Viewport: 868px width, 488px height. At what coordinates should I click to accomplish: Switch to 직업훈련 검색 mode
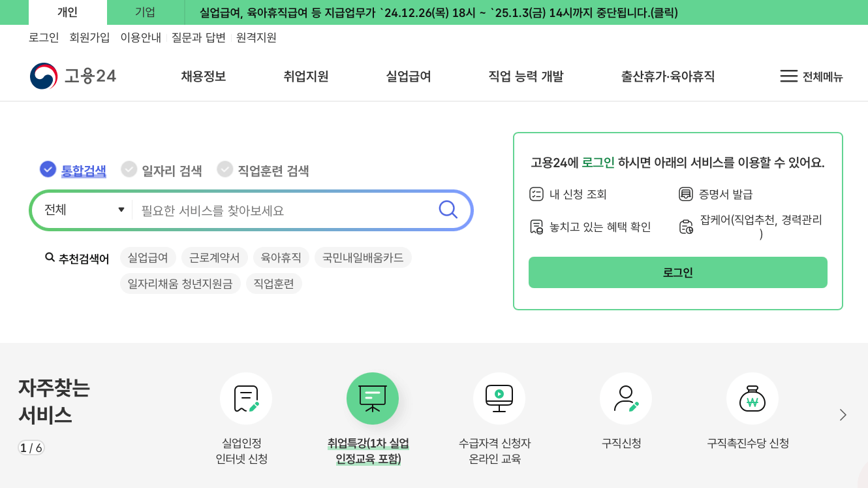[264, 169]
